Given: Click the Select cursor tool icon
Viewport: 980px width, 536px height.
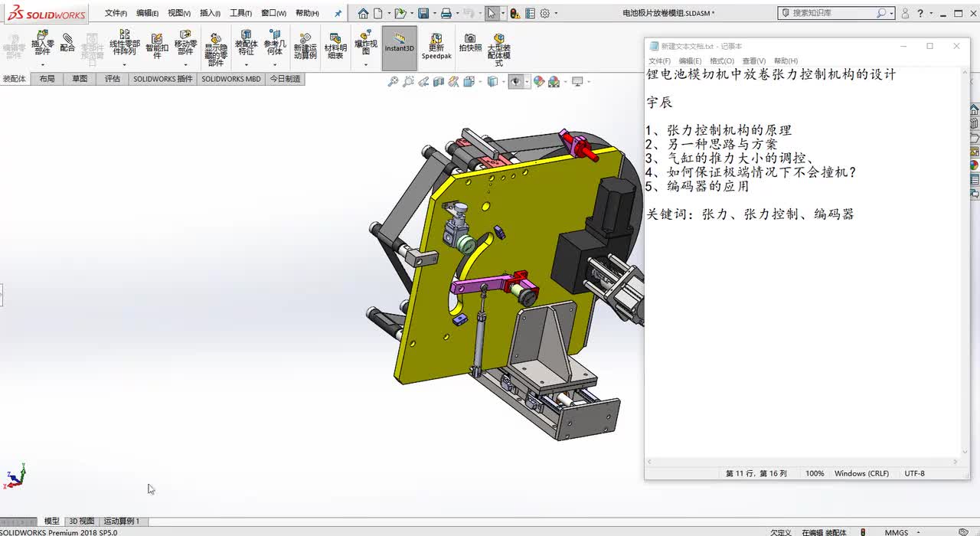Looking at the screenshot, I should (492, 13).
